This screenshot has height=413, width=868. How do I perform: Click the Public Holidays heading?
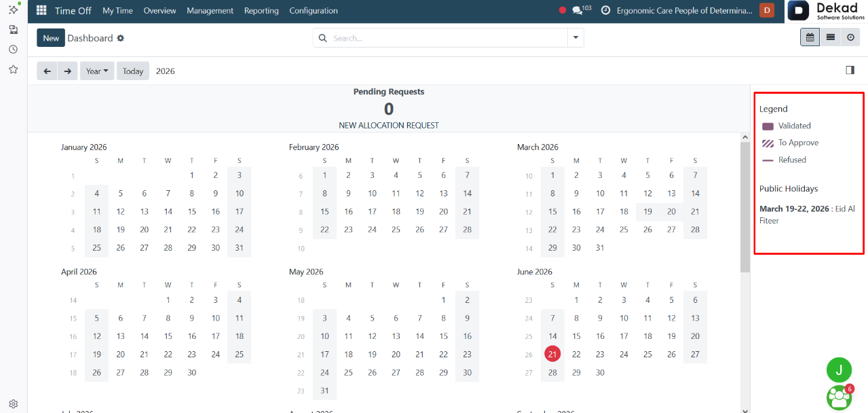pyautogui.click(x=789, y=189)
